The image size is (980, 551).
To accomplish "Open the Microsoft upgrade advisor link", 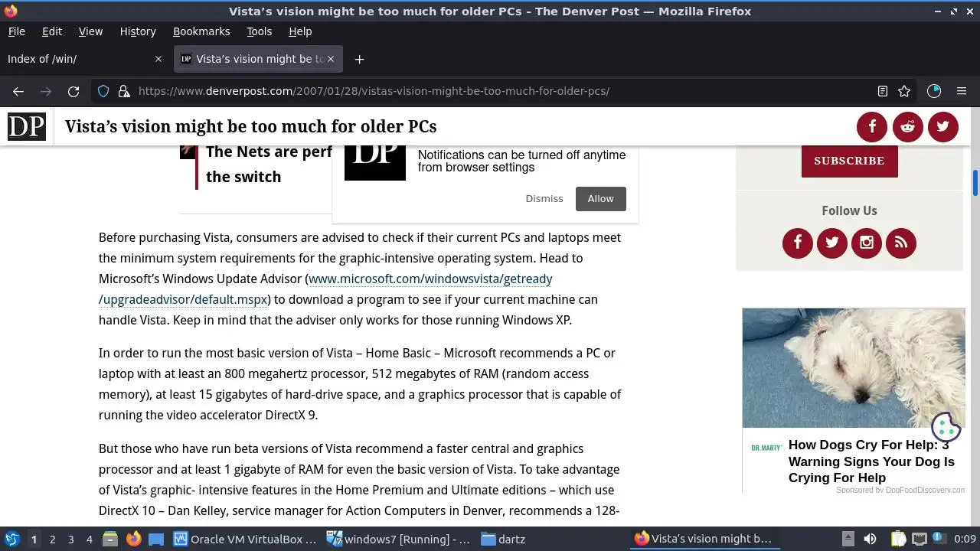I will click(325, 289).
